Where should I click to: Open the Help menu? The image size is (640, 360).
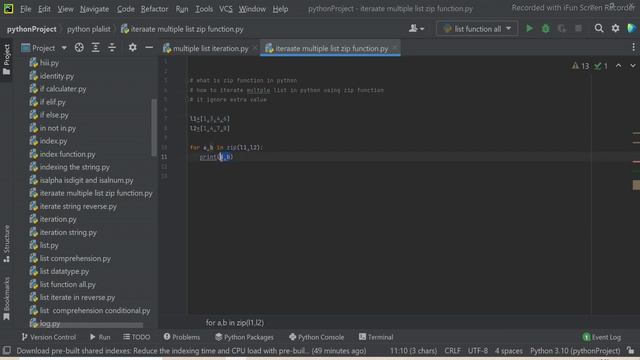coord(280,9)
